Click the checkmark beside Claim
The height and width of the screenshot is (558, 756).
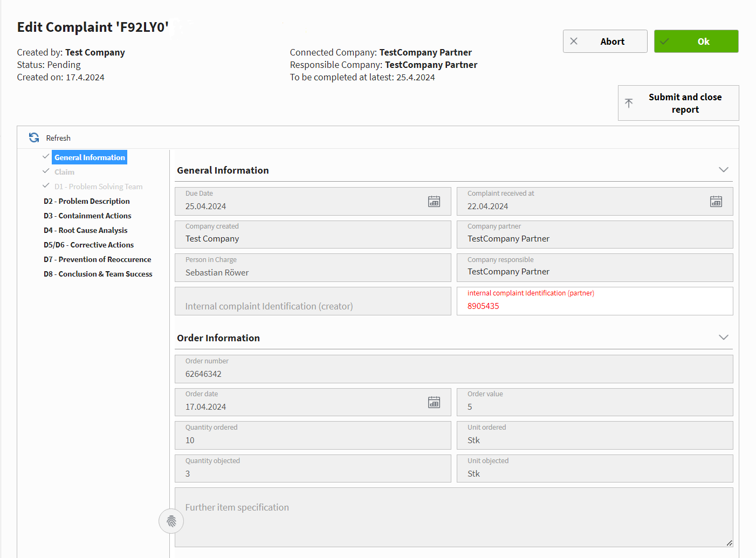click(46, 171)
